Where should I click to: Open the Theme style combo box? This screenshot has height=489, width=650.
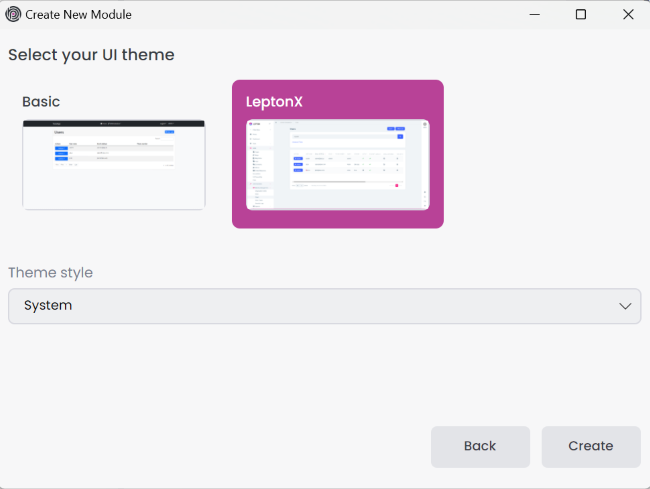pos(324,306)
